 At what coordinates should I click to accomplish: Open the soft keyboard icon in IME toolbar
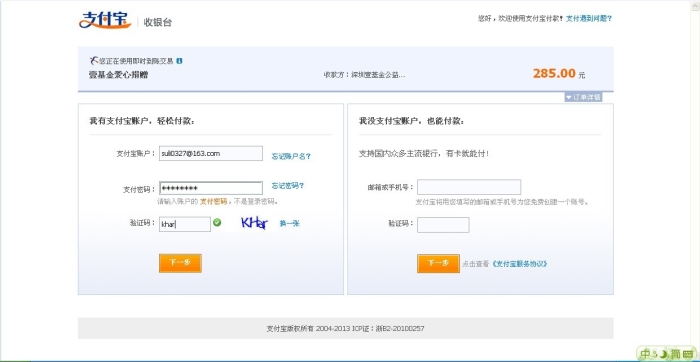click(688, 354)
